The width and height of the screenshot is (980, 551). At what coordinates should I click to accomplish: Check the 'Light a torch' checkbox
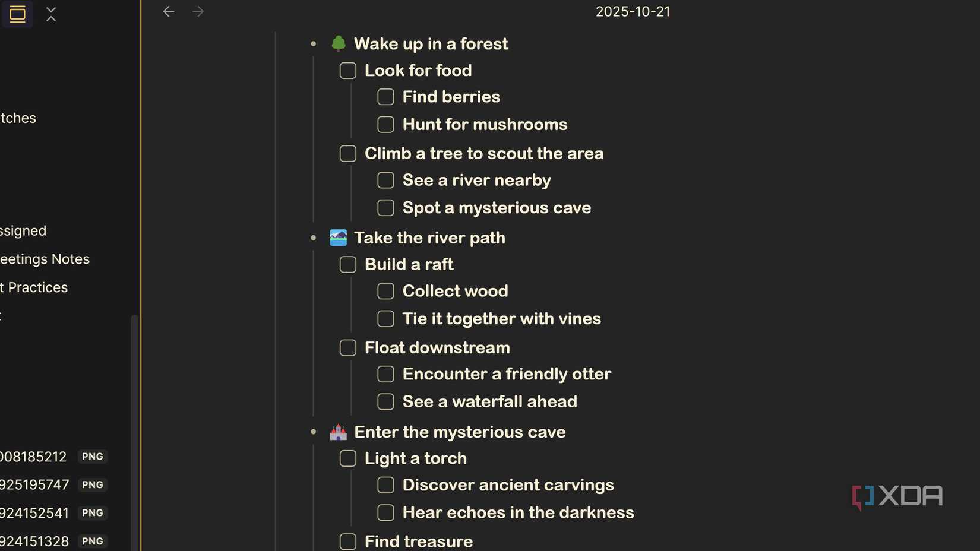(x=347, y=458)
